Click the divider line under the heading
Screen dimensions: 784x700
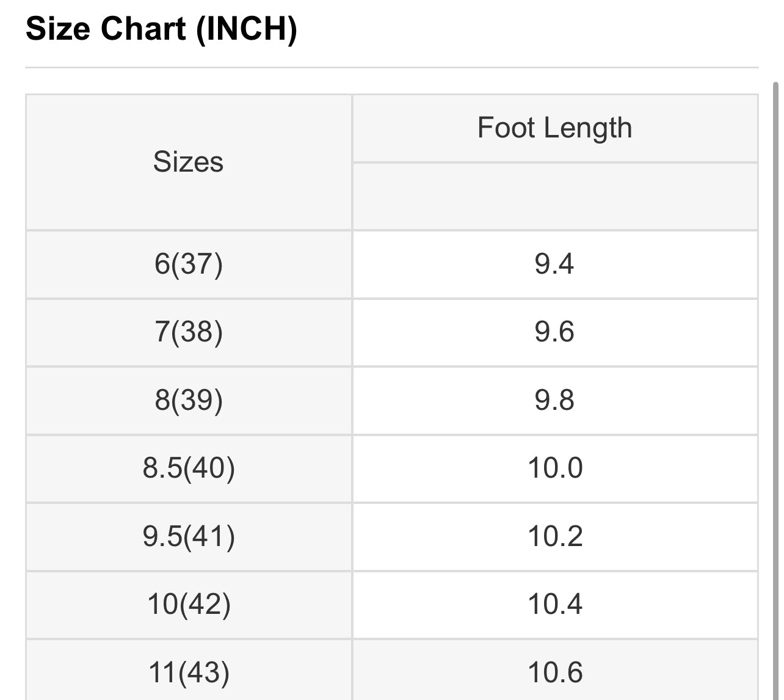point(391,67)
